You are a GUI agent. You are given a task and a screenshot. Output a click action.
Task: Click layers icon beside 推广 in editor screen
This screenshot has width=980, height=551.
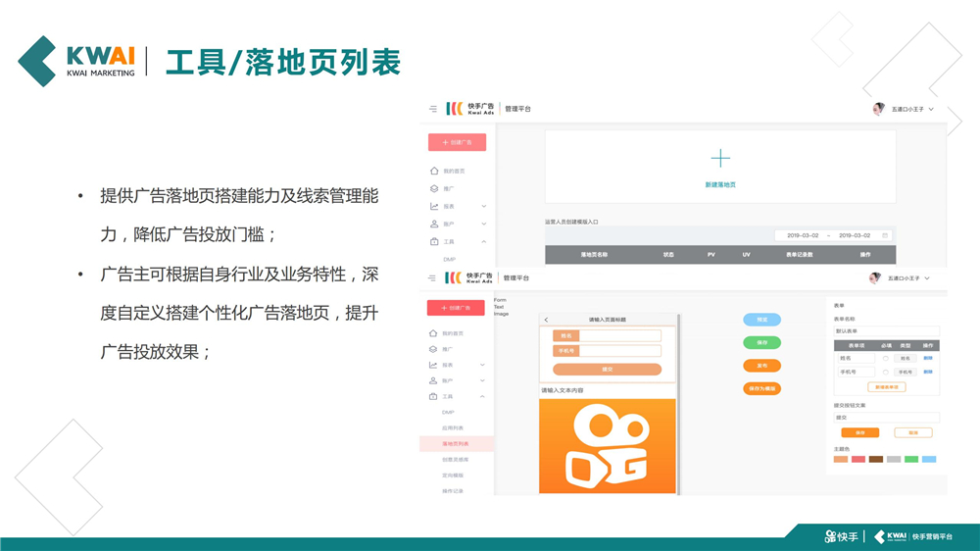click(x=433, y=349)
